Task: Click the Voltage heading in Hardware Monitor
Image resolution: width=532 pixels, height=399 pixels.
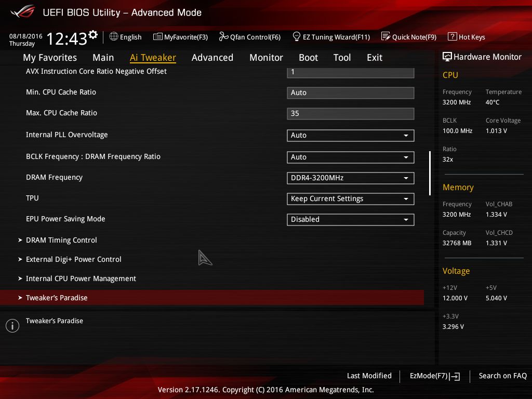Action: pos(456,271)
